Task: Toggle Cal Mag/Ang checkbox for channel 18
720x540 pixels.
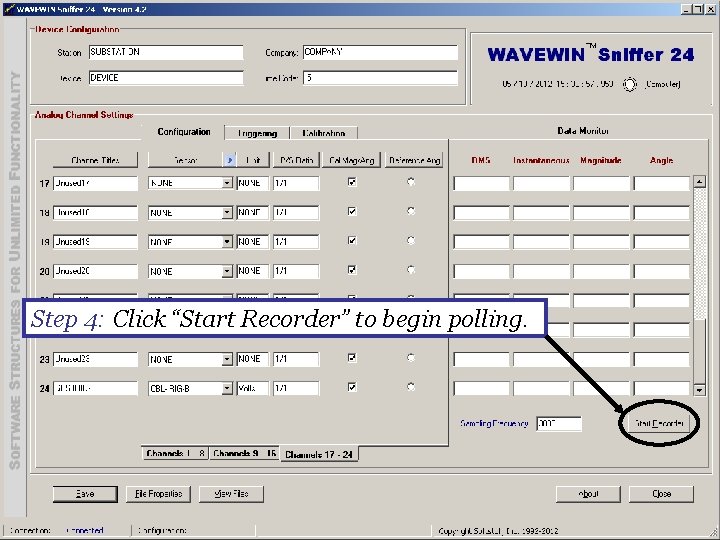Action: 352,211
